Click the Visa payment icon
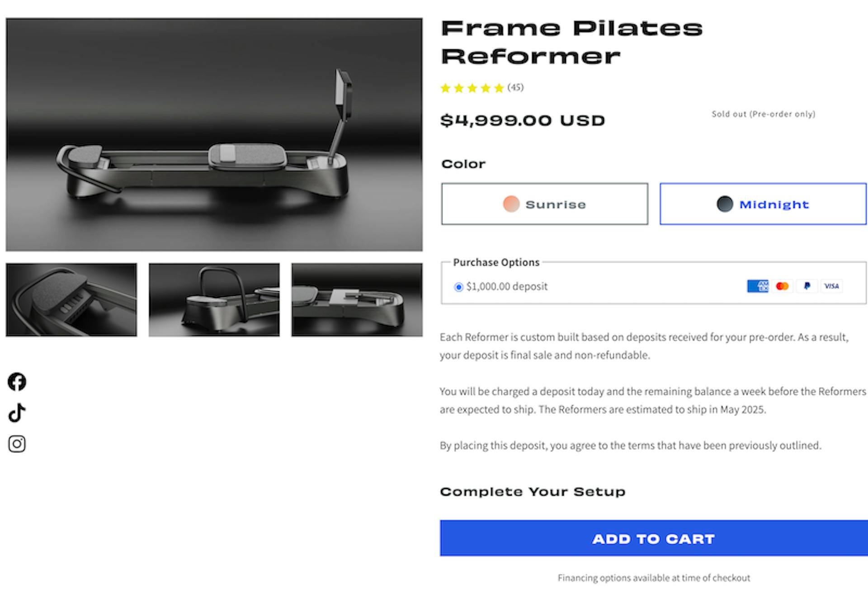The height and width of the screenshot is (597, 868). [x=831, y=286]
